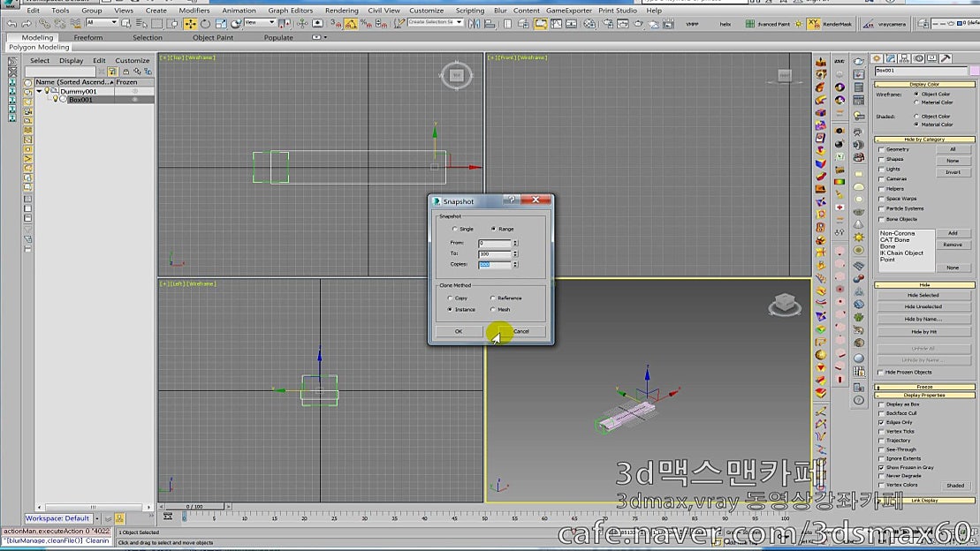Choose Copy as the Clone Method
Screen dimensions: 980x551
(450, 298)
